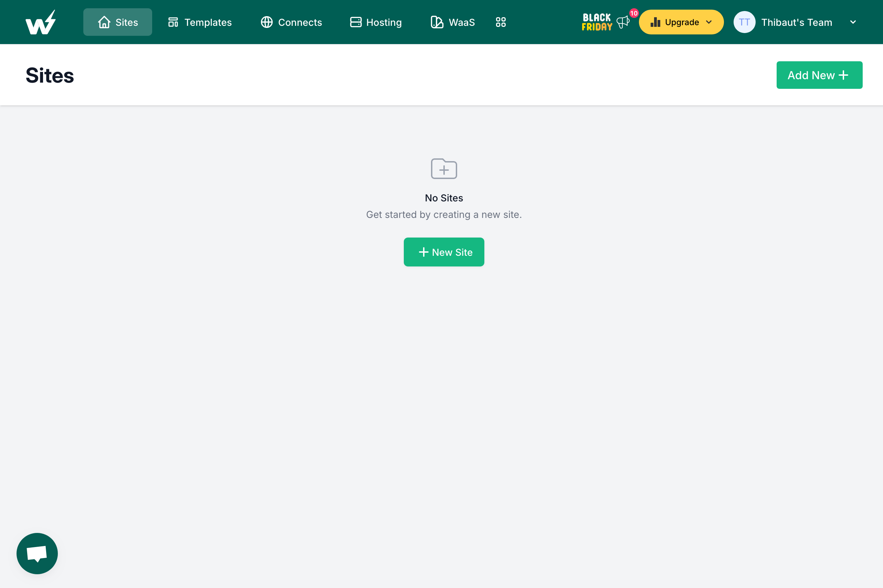
Task: Click the Connects globe icon
Action: tap(266, 22)
